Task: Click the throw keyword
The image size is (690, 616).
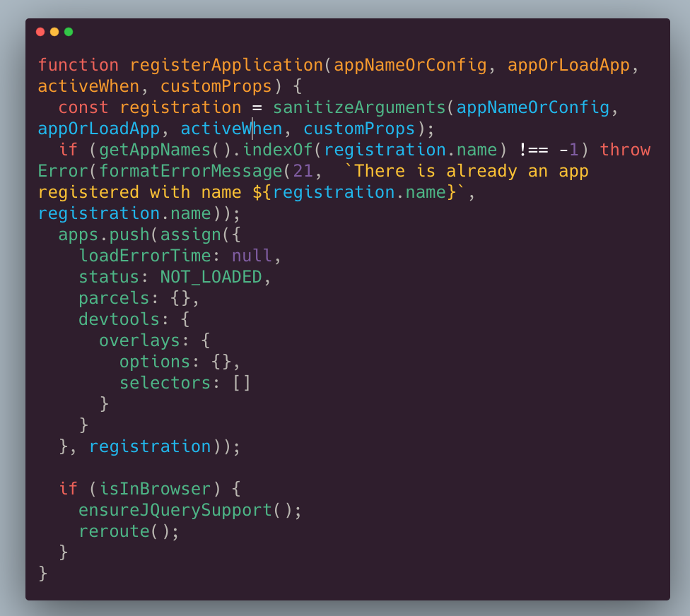Action: pyautogui.click(x=625, y=150)
